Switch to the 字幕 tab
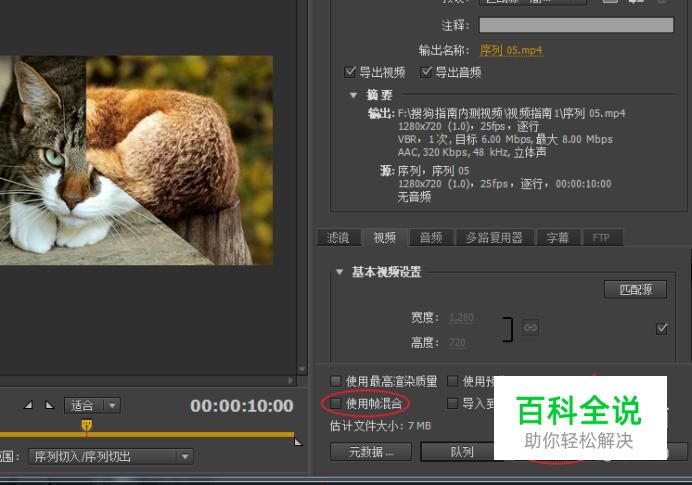The height and width of the screenshot is (485, 692). click(x=558, y=238)
